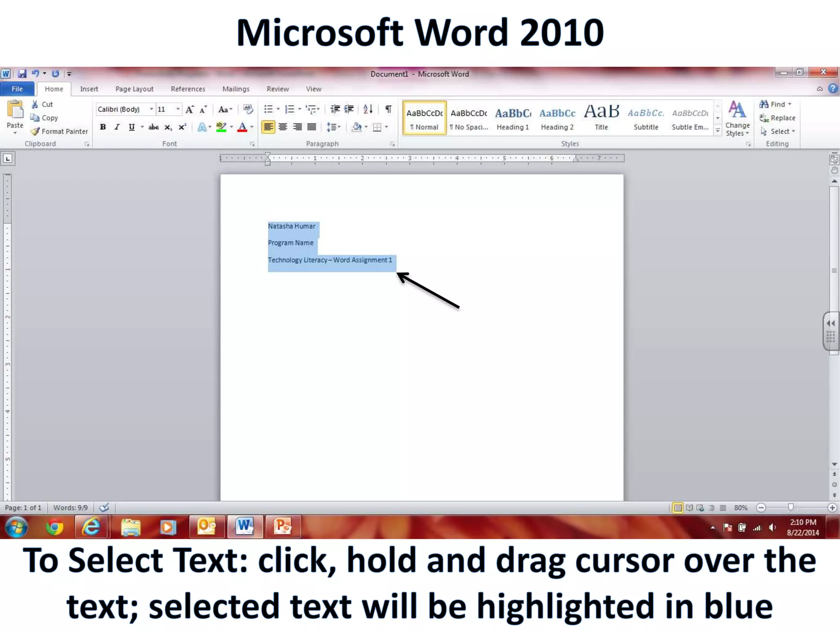Open the Change Case Aa dropdown
Viewport: 840px width, 630px height.
pyautogui.click(x=225, y=110)
